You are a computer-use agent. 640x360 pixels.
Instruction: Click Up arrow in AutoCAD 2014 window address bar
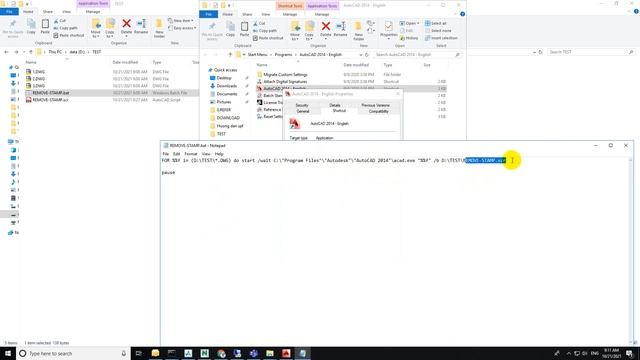tap(230, 55)
